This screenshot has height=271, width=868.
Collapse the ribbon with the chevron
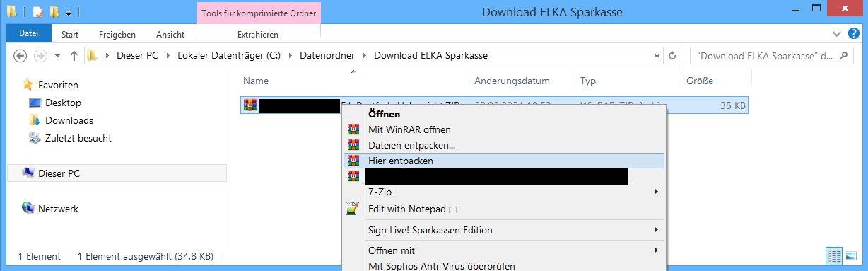[x=837, y=33]
